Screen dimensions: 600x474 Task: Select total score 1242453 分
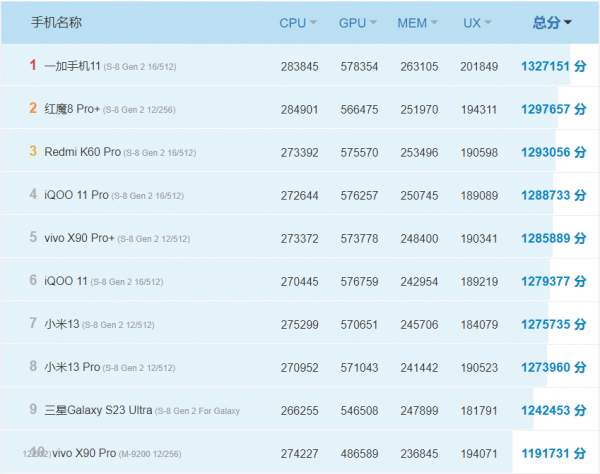554,410
